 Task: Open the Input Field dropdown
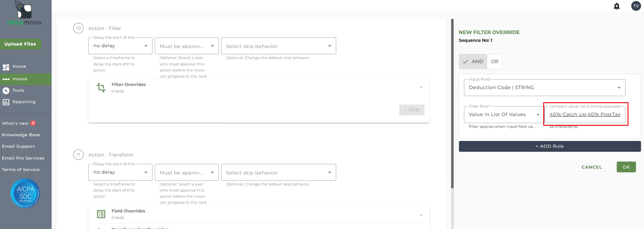pyautogui.click(x=545, y=88)
